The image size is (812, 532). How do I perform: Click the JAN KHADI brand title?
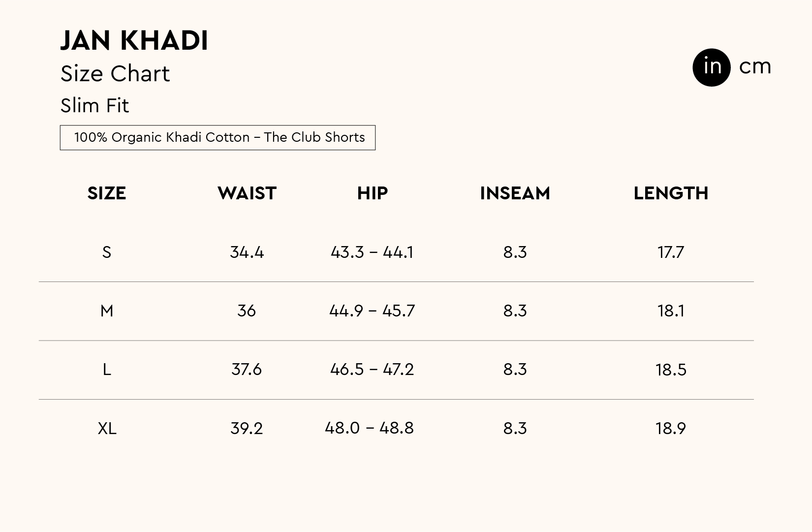click(x=134, y=40)
